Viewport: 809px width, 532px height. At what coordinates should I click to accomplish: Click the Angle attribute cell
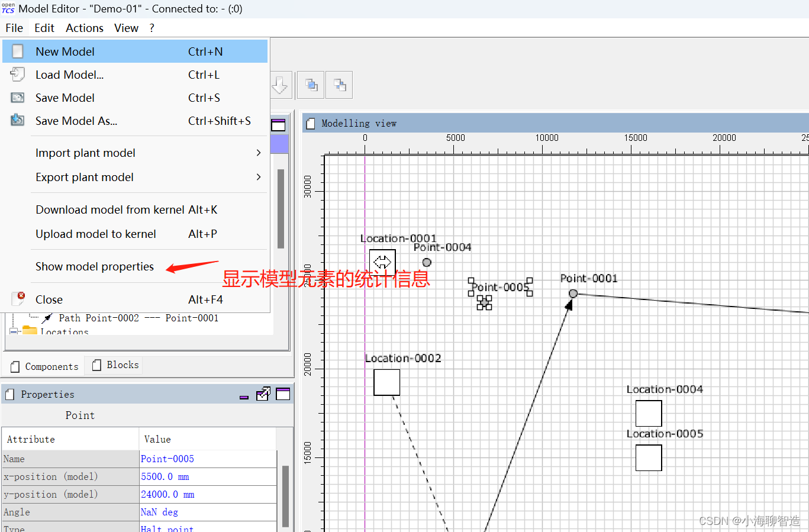click(70, 512)
